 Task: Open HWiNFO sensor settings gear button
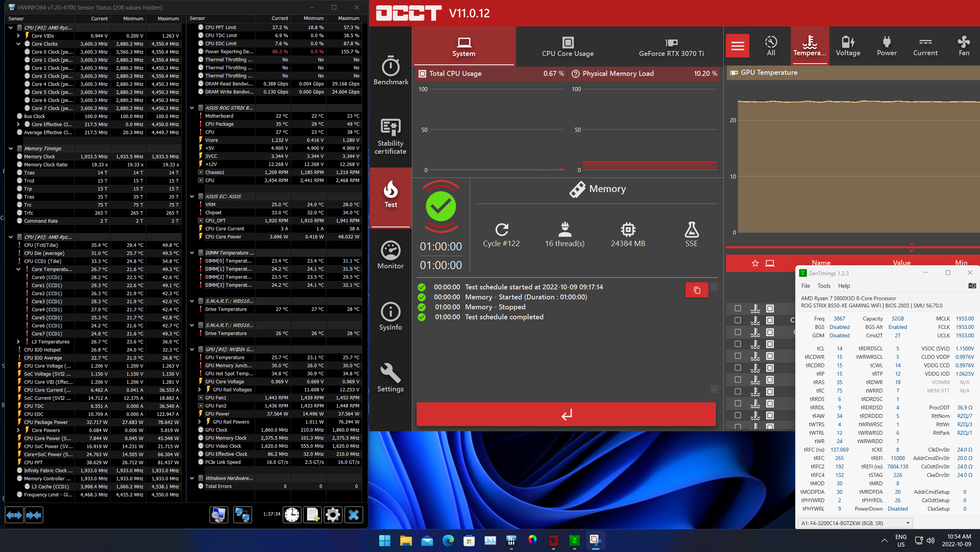pyautogui.click(x=333, y=515)
